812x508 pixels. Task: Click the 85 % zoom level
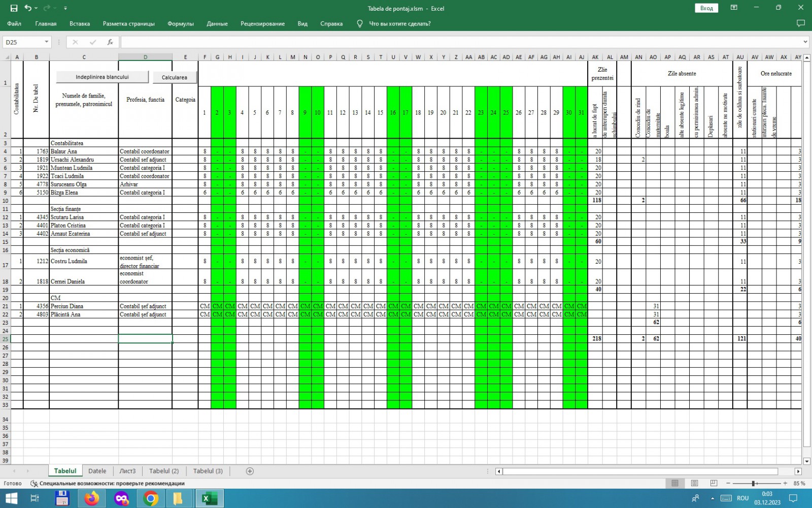(799, 483)
